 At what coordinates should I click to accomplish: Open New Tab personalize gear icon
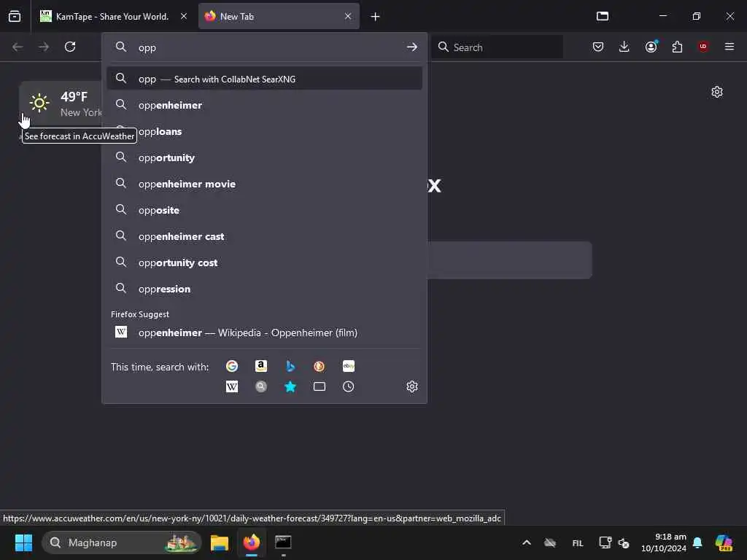tap(717, 92)
